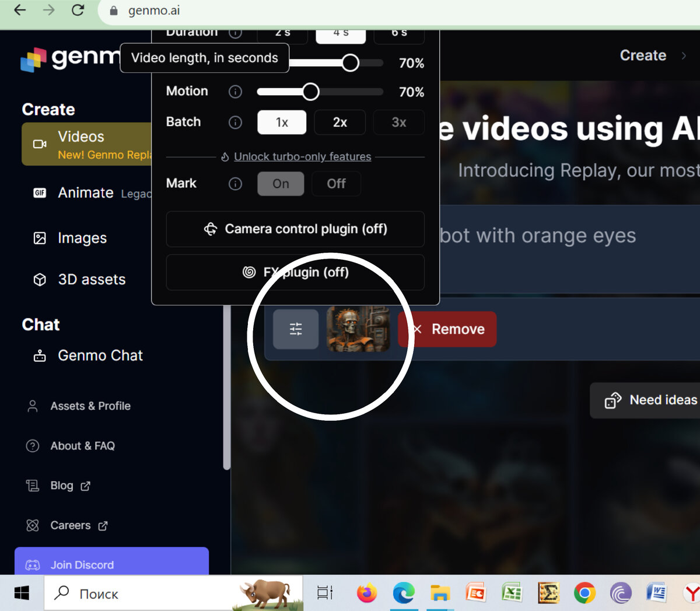Remove the uploaded robot image
This screenshot has height=611, width=700.
coord(447,329)
